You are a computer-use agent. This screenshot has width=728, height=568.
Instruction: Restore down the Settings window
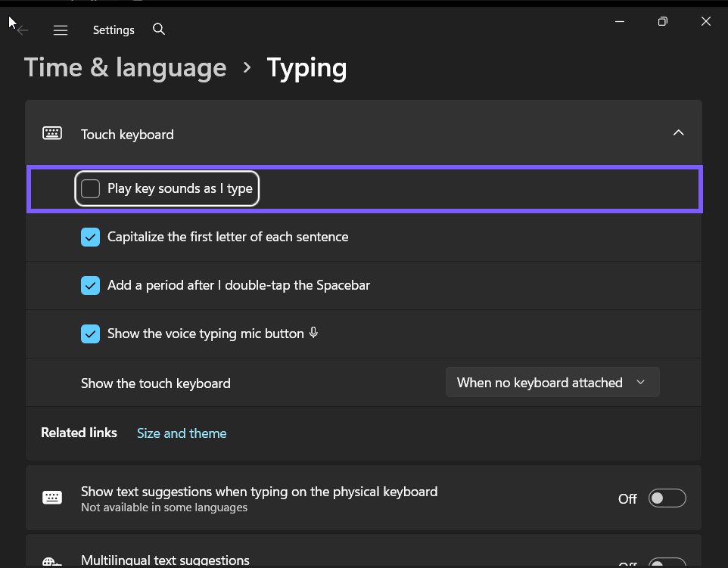(662, 21)
